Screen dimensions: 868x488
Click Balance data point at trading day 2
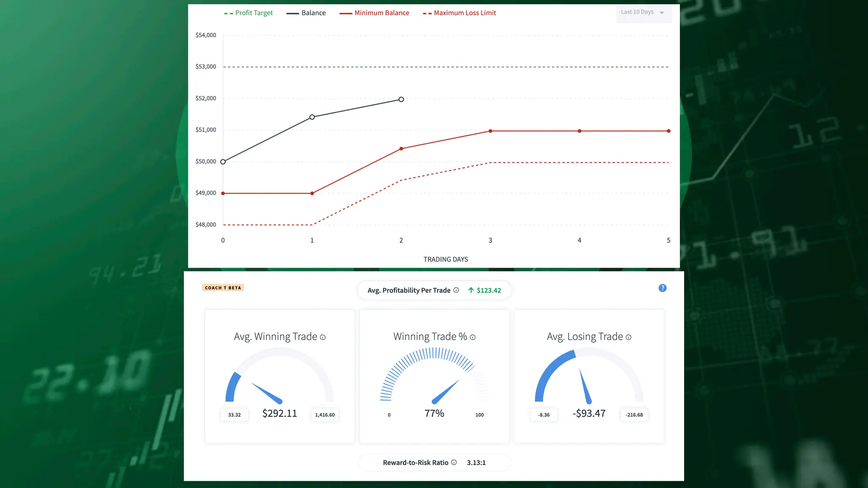401,100
